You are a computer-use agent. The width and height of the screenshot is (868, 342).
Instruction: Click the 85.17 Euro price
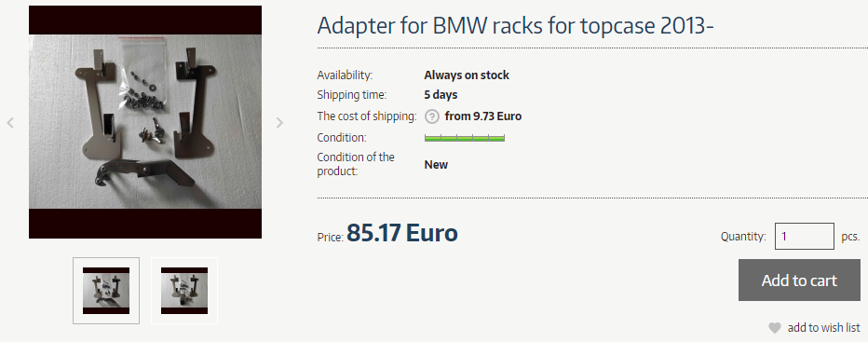pyautogui.click(x=402, y=233)
